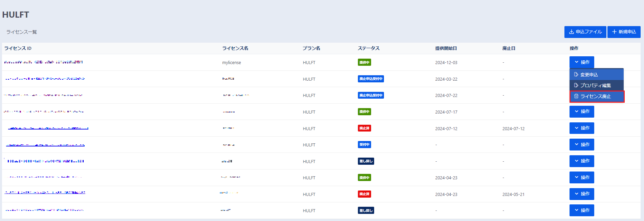Viewport: 644px width, 221px height.
Task: Expand 操作 menu in the 受付中 row
Action: pos(582,144)
